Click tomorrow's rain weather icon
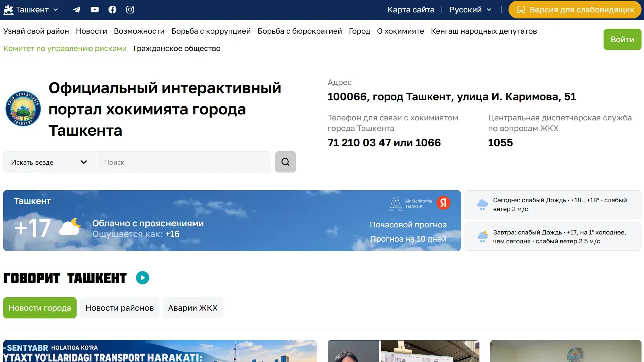Image resolution: width=644 pixels, height=362 pixels. point(482,236)
